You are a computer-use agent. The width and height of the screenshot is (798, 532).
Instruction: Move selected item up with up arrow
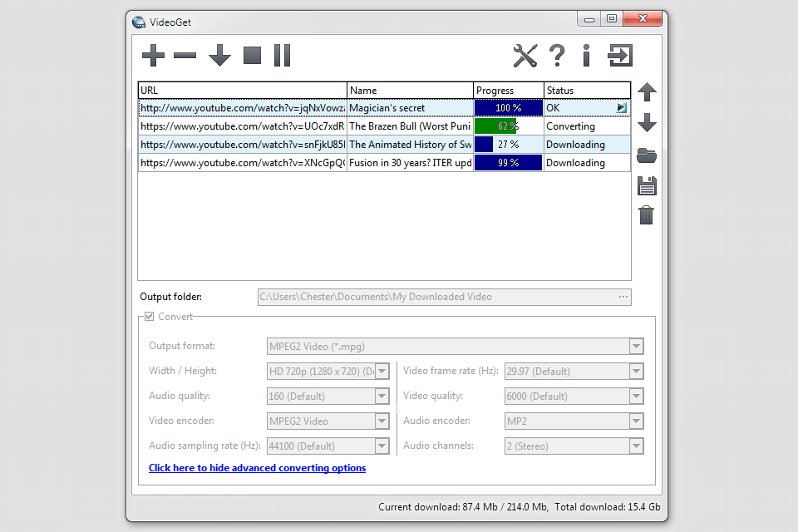[647, 92]
